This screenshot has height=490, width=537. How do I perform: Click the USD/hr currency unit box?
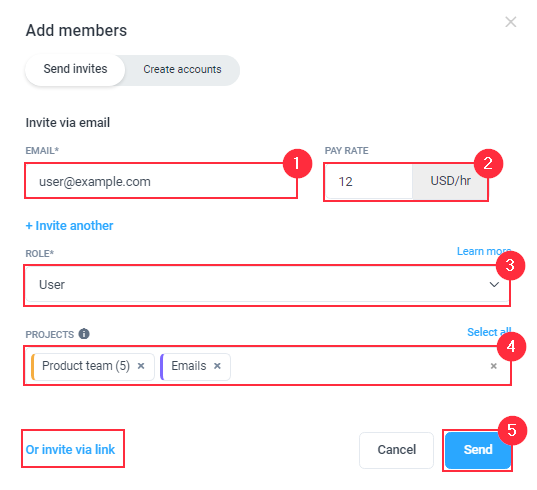coord(450,181)
